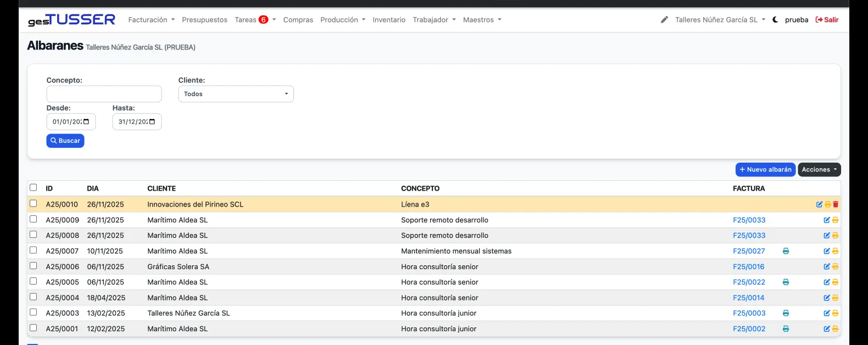The height and width of the screenshot is (345, 868).
Task: Edit albarán A25/0004 with the blue edit icon
Action: click(x=827, y=298)
